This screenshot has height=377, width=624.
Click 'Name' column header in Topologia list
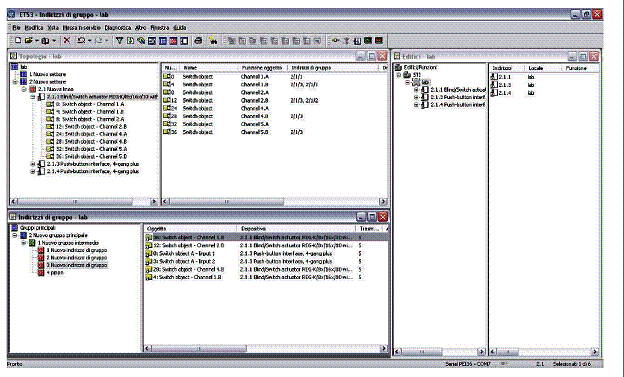209,68
